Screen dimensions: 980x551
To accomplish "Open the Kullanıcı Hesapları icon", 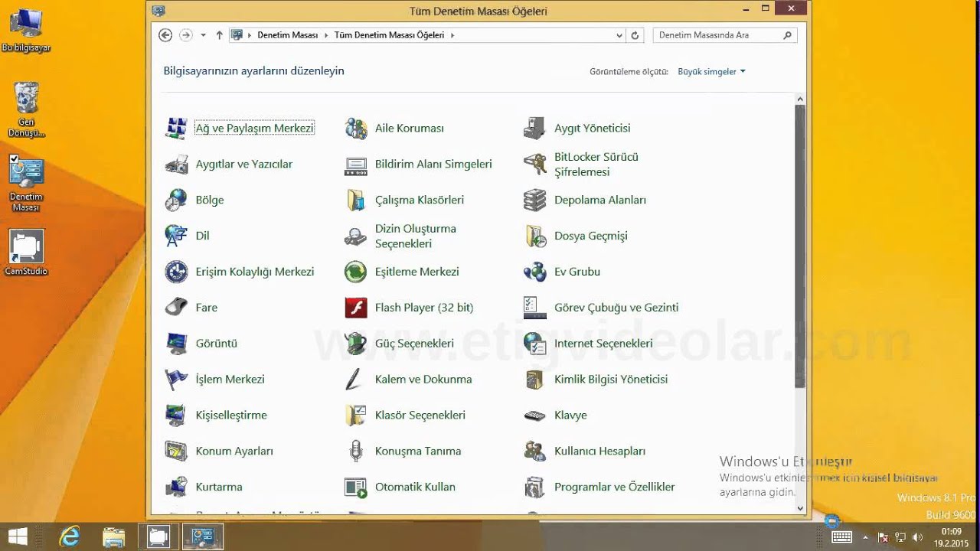I will (534, 452).
